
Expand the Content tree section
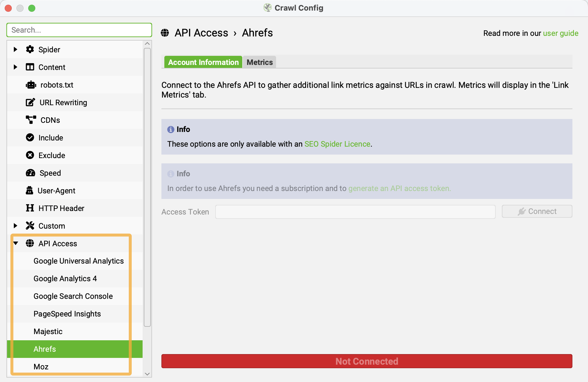coord(15,67)
